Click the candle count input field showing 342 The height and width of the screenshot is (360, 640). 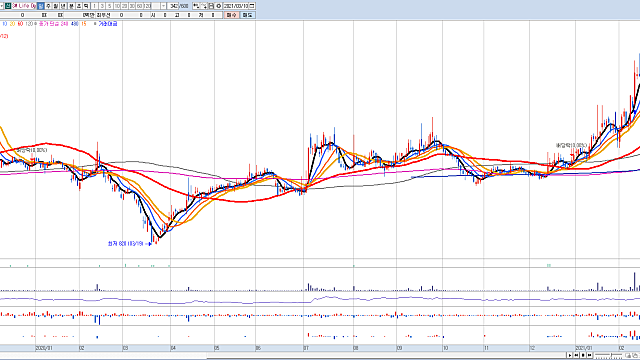173,6
